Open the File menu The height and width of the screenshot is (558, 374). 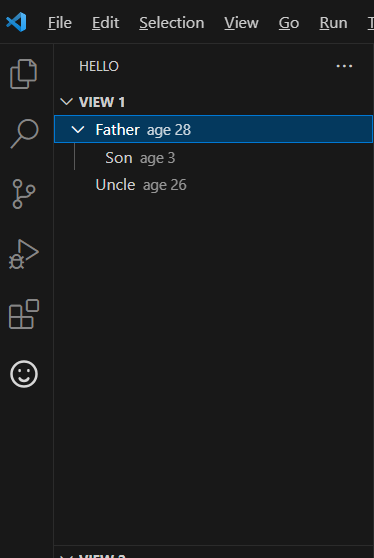coord(60,23)
